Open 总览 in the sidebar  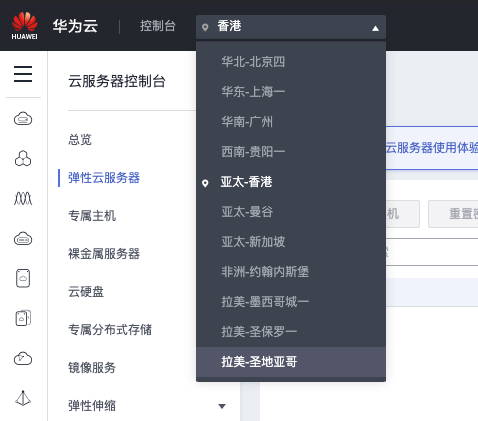tap(80, 140)
